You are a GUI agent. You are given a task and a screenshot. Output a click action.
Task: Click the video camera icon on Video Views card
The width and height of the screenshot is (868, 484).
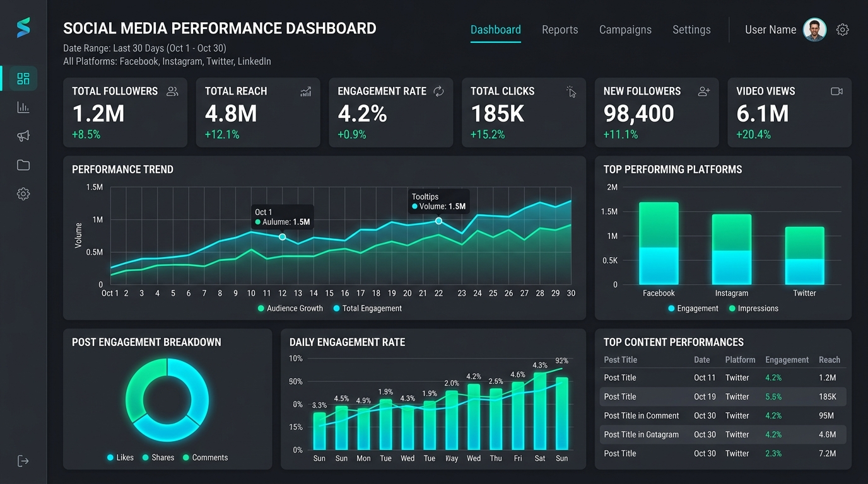[836, 91]
